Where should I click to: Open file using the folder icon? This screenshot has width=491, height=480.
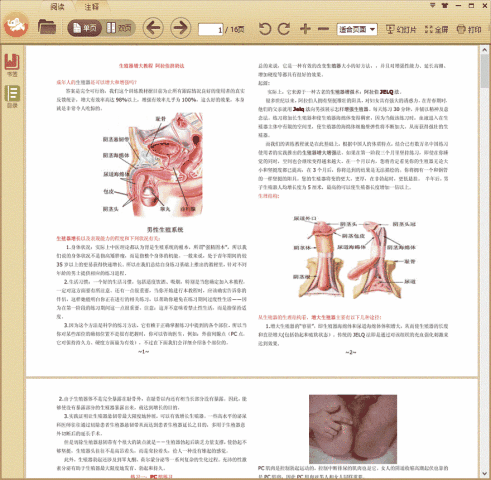47,27
